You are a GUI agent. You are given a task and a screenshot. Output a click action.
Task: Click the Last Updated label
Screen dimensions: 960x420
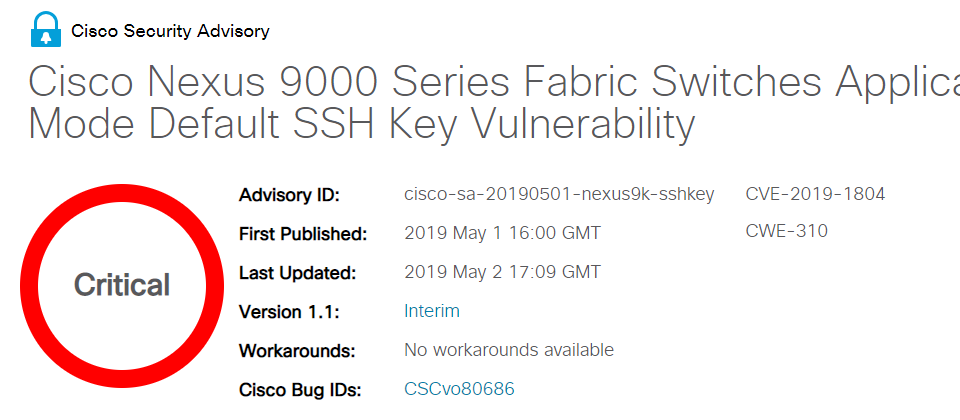(x=297, y=273)
